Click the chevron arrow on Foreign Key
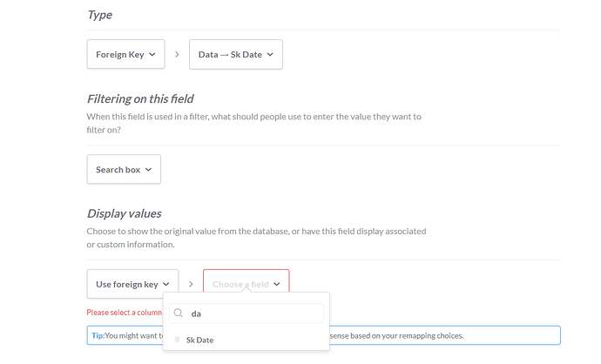601x364 pixels. click(x=152, y=54)
